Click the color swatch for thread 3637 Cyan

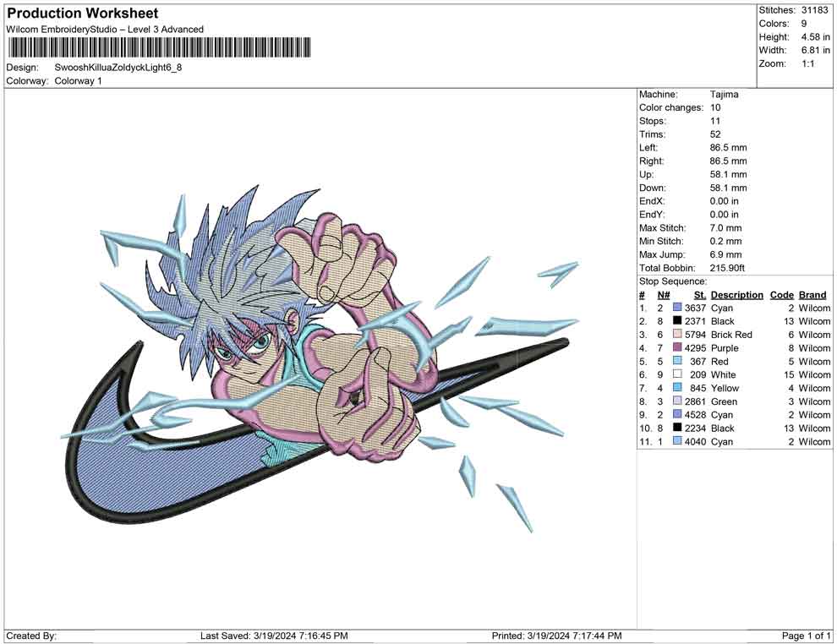(677, 308)
